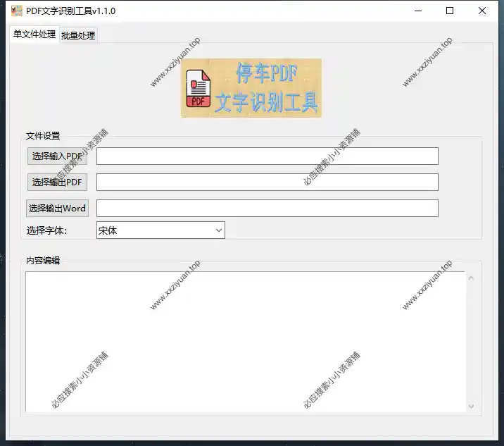The height and width of the screenshot is (446, 504).
Task: Maximize the PDF文字识别工具 window
Action: click(450, 11)
